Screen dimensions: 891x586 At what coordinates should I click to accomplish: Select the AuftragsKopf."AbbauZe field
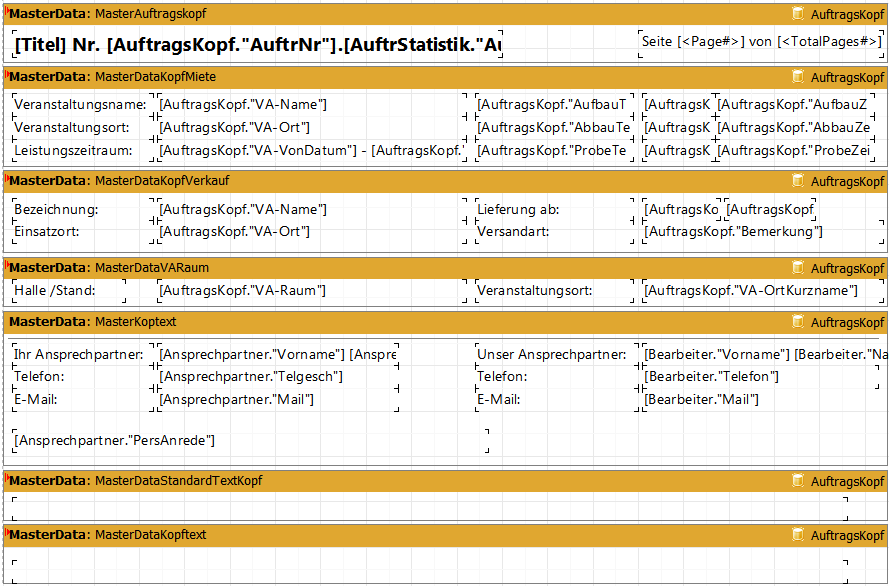pos(795,127)
